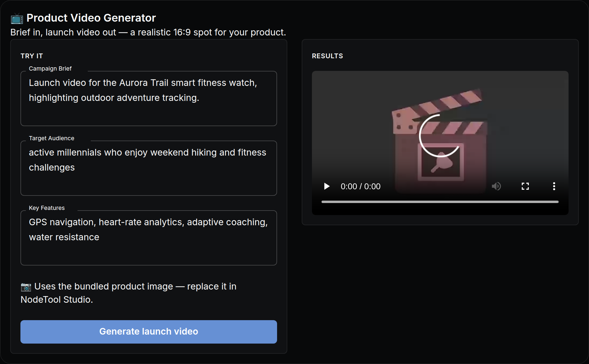
Task: Click the RESULTS section label
Action: click(327, 56)
